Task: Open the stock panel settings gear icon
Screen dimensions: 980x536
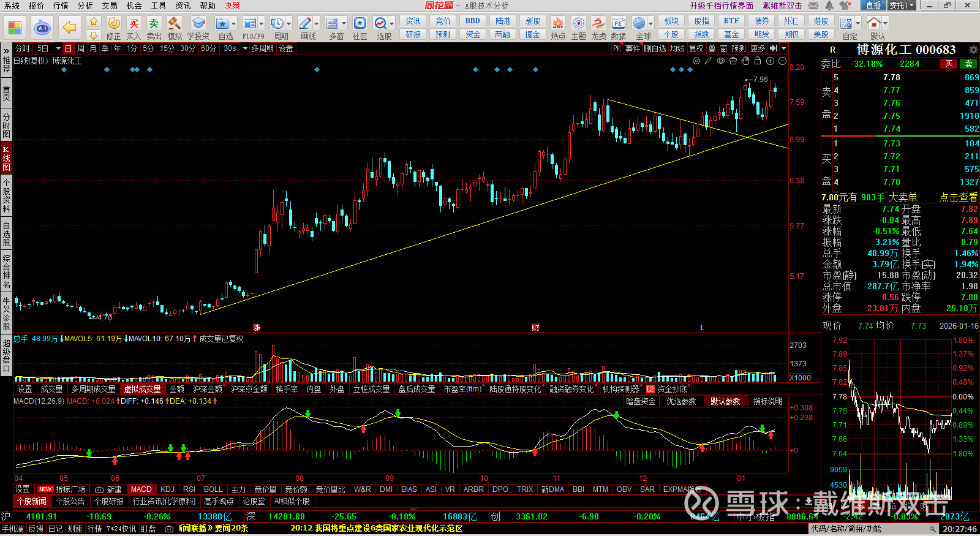Action: point(973,50)
